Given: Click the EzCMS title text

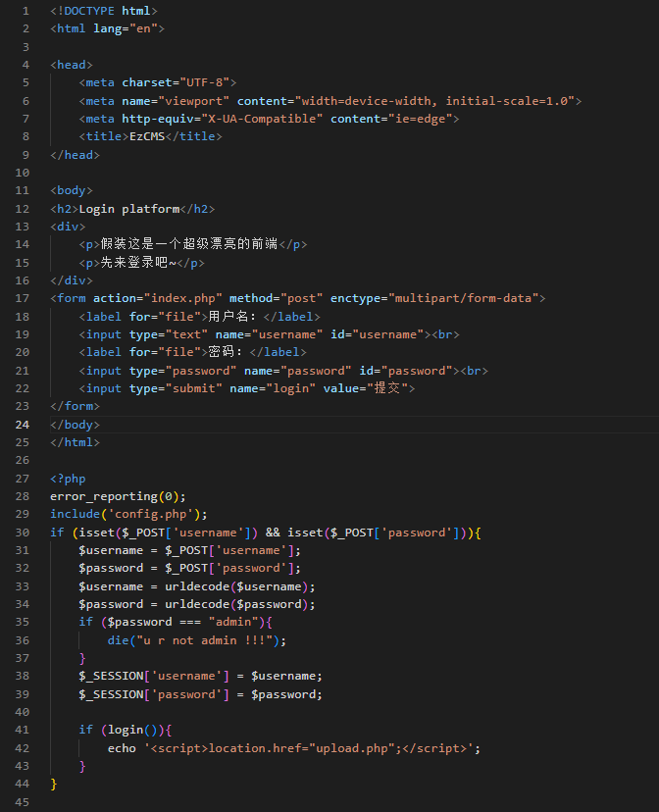Looking at the screenshot, I should pyautogui.click(x=146, y=136).
